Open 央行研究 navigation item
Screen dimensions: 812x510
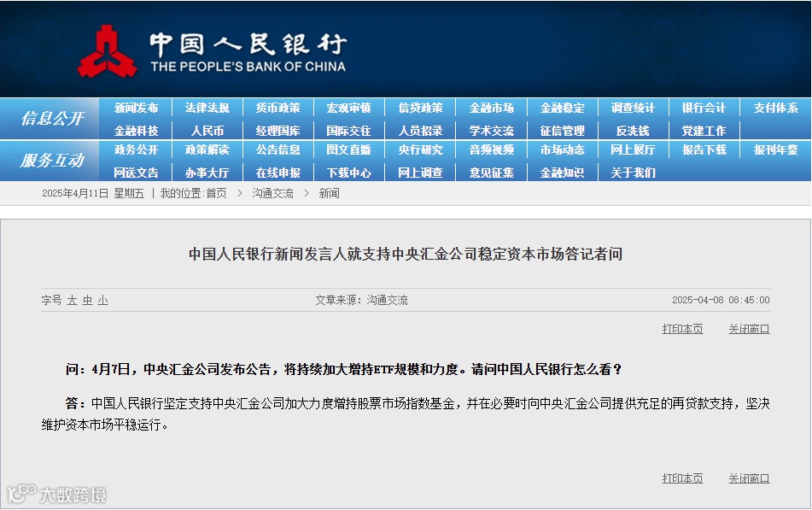[420, 149]
